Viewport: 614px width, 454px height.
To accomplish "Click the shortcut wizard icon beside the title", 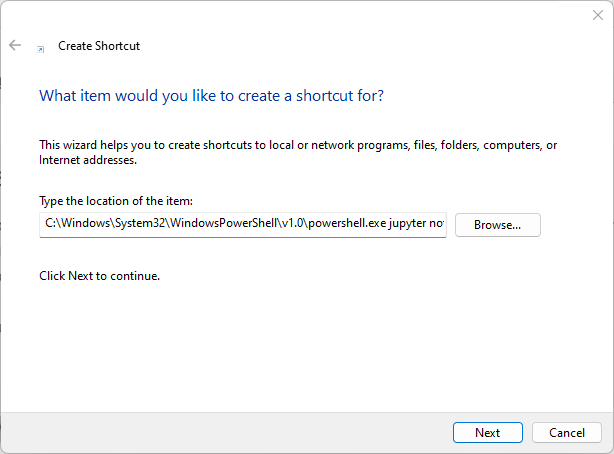I will coord(40,47).
